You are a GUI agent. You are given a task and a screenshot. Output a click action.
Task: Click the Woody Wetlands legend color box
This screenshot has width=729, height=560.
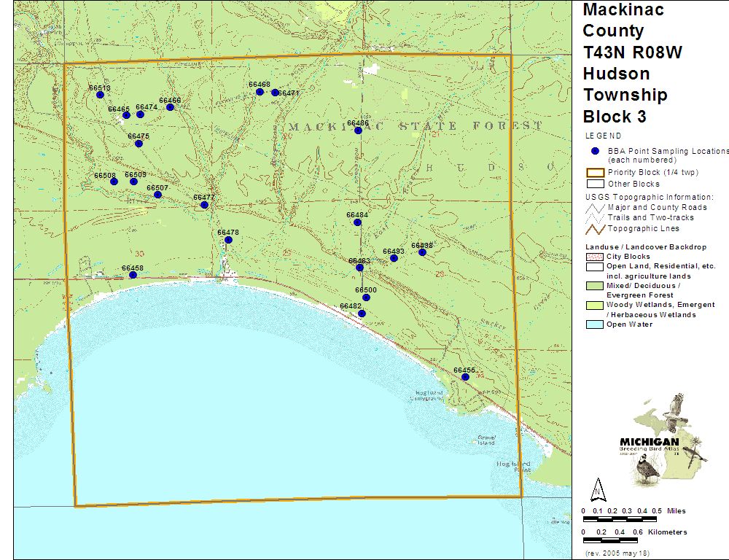tap(595, 305)
